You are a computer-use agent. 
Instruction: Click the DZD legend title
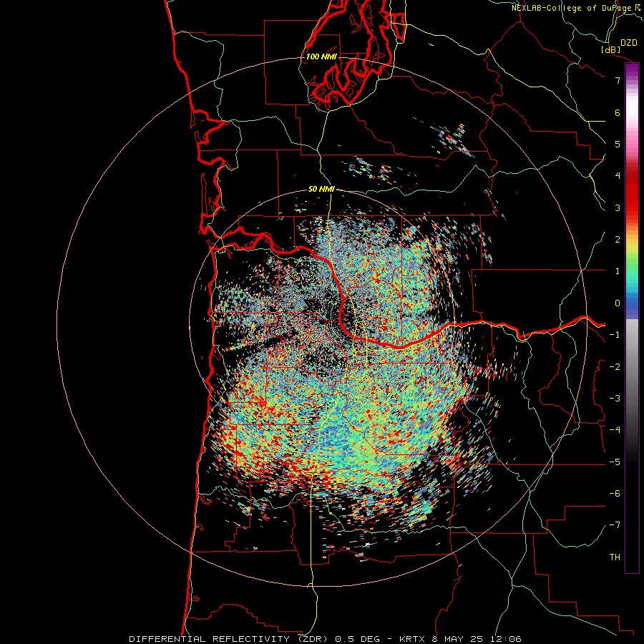tap(629, 43)
